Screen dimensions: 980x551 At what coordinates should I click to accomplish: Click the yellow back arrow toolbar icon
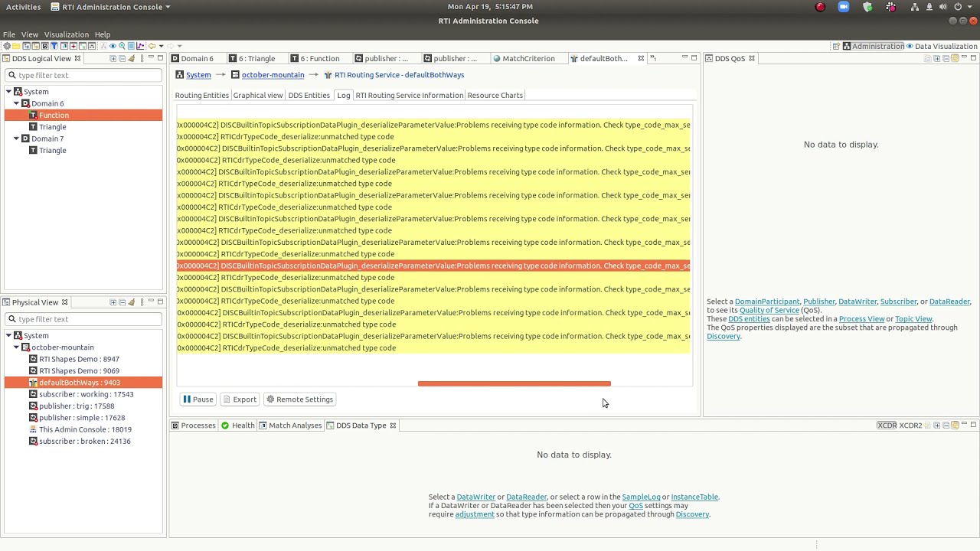tap(152, 46)
